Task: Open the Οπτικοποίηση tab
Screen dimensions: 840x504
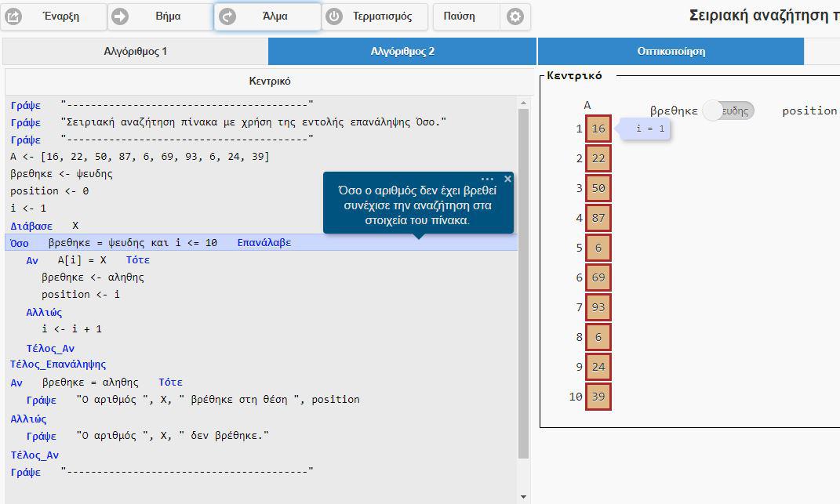Action: point(671,52)
